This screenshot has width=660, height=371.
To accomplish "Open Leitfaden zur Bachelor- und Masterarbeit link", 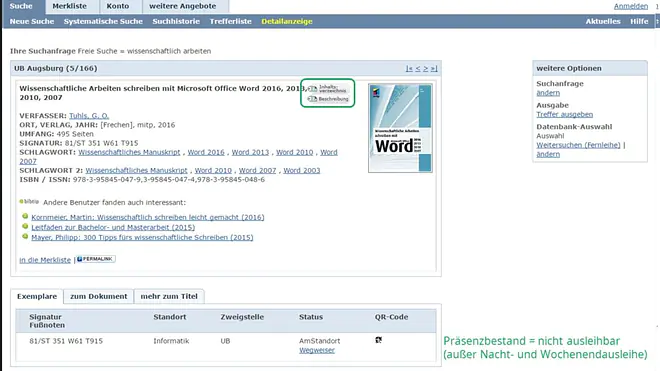I will 113,227.
